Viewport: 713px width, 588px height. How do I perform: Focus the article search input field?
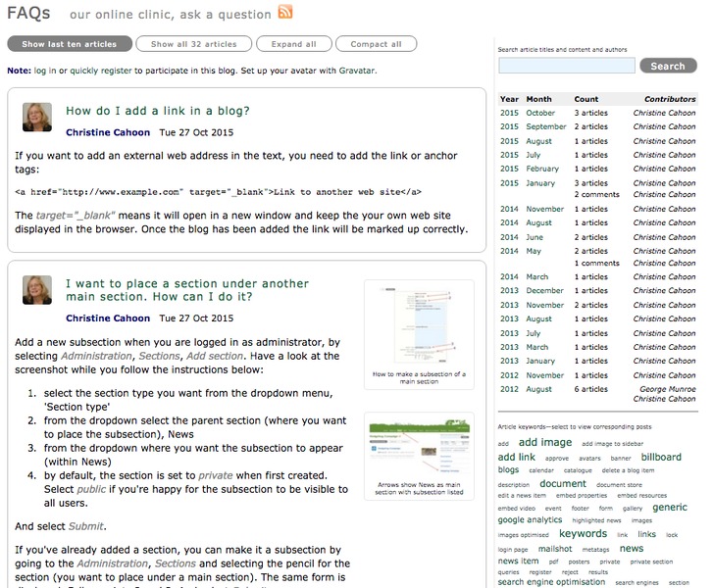566,66
